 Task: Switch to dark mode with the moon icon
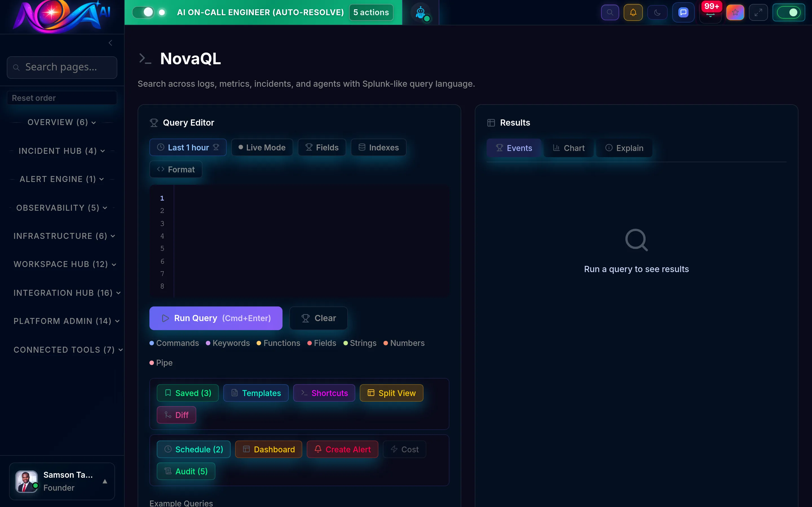(657, 12)
